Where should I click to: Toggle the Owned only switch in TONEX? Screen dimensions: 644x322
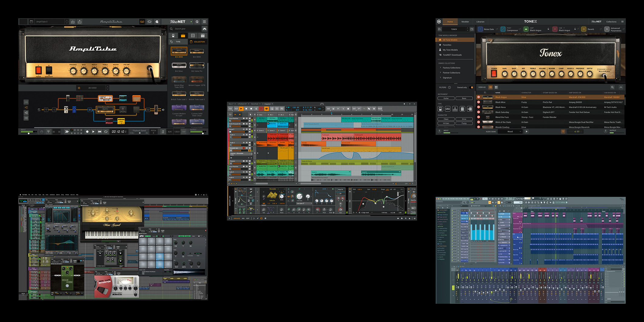coord(471,87)
